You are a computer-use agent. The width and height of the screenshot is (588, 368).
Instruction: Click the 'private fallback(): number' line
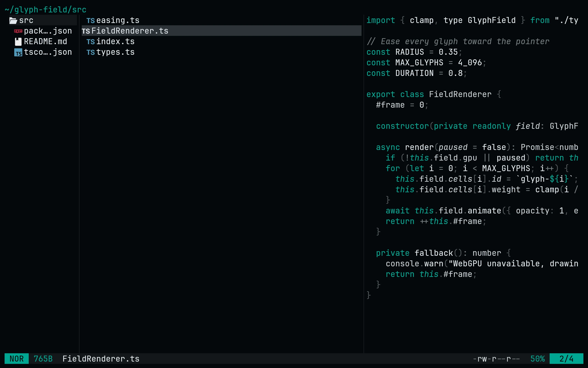pyautogui.click(x=443, y=253)
